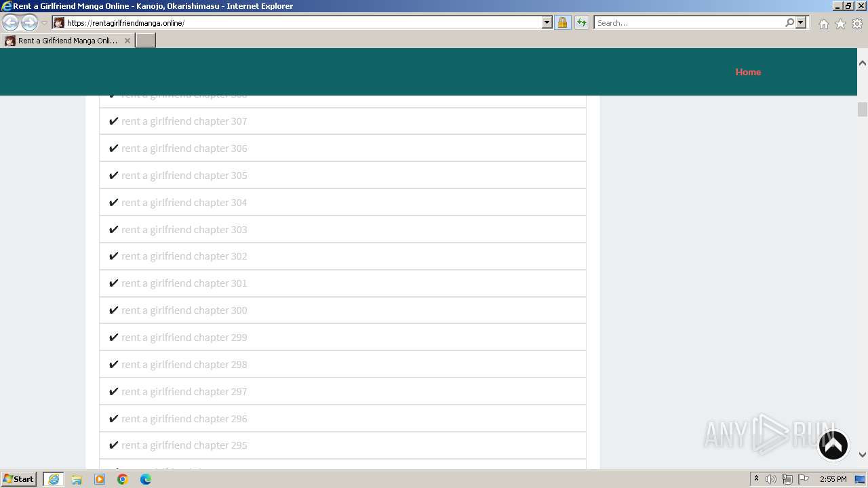The height and width of the screenshot is (488, 868).
Task: Open a new blank tab
Action: pos(146,41)
